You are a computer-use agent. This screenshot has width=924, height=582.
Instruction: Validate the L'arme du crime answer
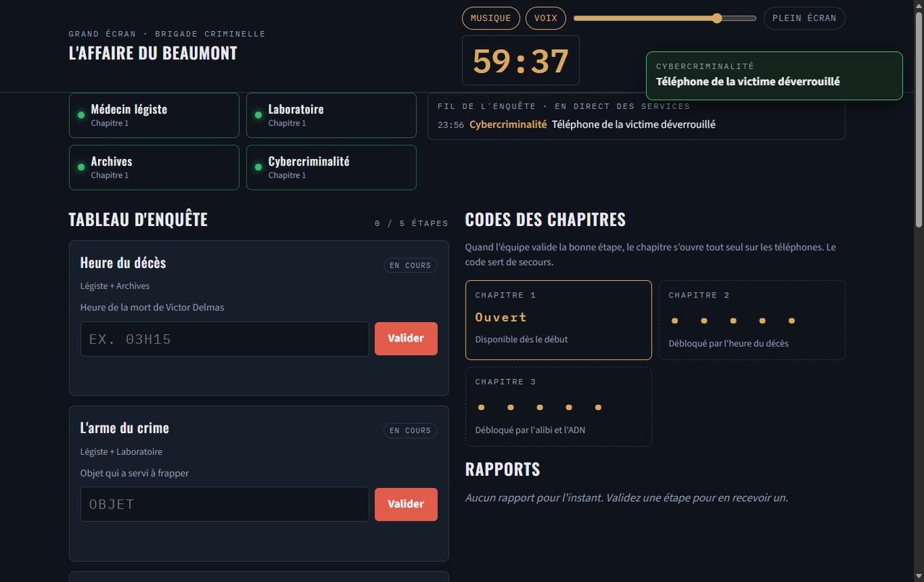coord(406,504)
